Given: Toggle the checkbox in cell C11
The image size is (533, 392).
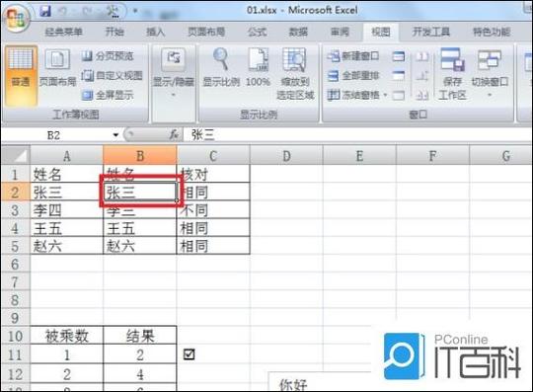Looking at the screenshot, I should (x=189, y=354).
